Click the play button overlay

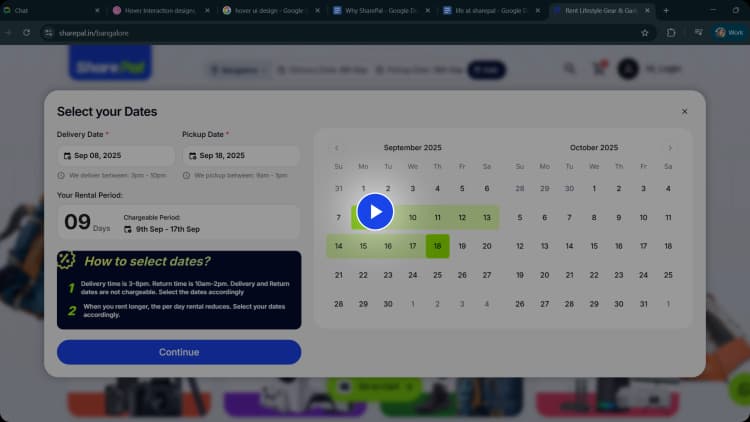tap(375, 211)
